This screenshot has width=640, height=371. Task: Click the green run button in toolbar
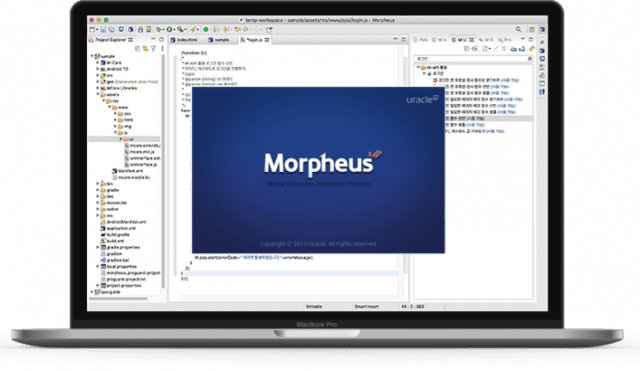(169, 29)
